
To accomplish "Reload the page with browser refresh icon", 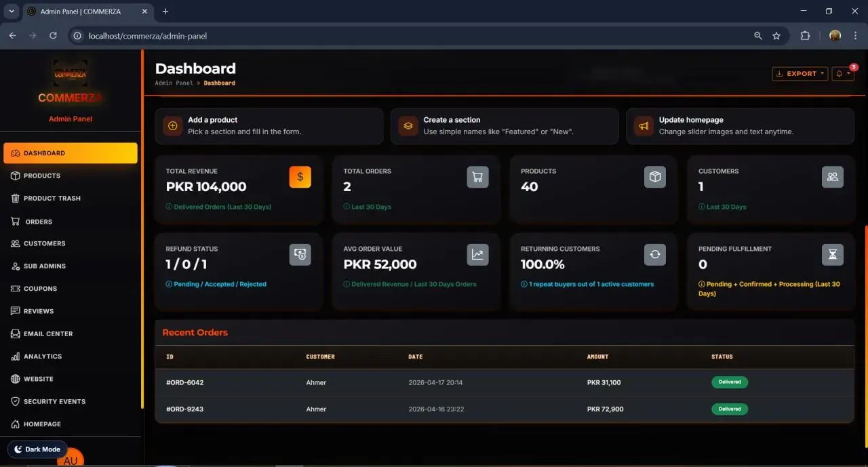I will point(53,36).
